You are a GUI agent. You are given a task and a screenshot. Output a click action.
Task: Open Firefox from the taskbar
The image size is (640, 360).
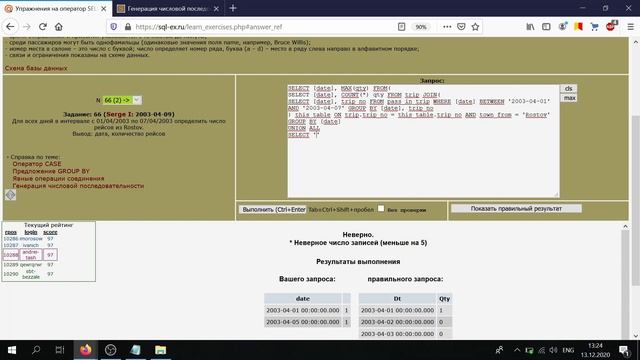pos(86,350)
